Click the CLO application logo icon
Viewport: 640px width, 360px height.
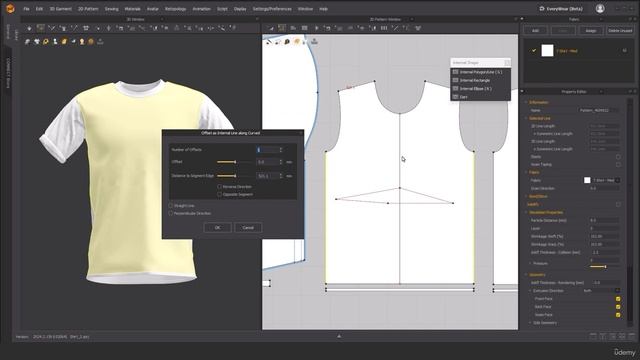click(11, 8)
